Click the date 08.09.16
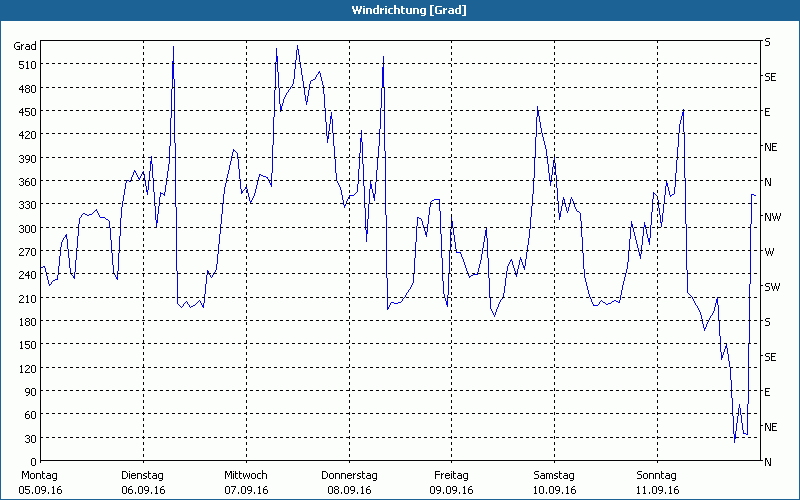Viewport: 800px width, 500px height. tap(349, 490)
